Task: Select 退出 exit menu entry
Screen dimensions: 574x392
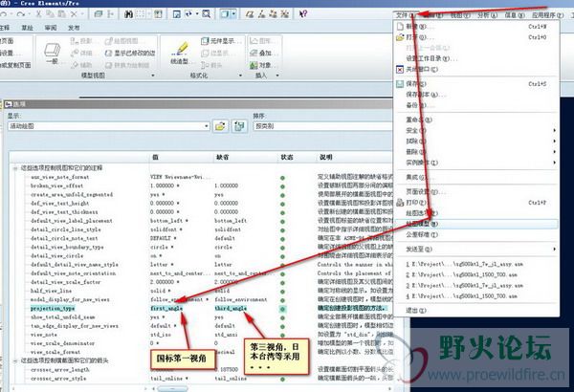Action: tap(475, 311)
